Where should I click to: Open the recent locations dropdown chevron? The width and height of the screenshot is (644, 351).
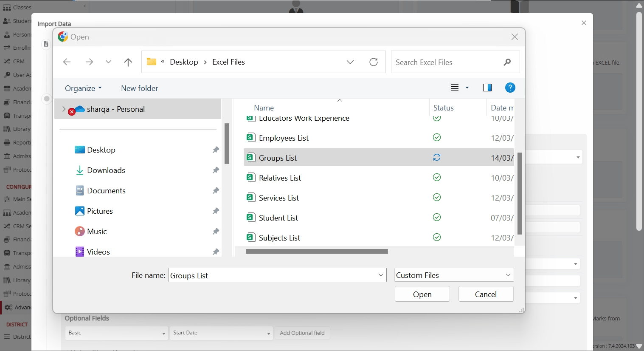point(108,62)
